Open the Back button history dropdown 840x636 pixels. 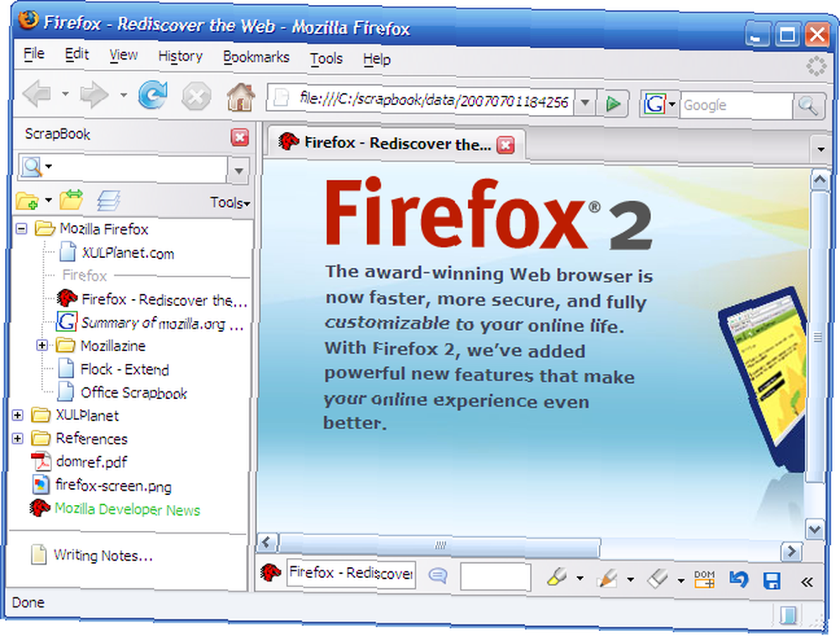(x=65, y=94)
